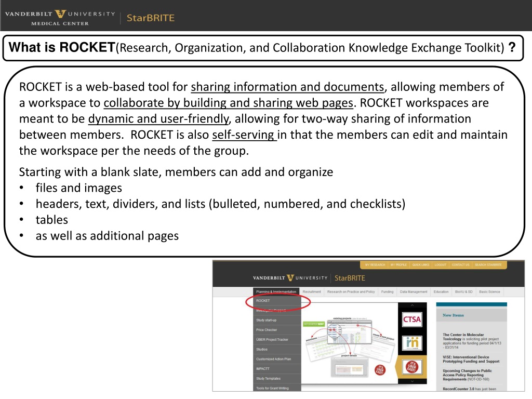Click the underlined 'sharing information and documents' text
Viewport: 532px width, 399px height.
(x=287, y=87)
